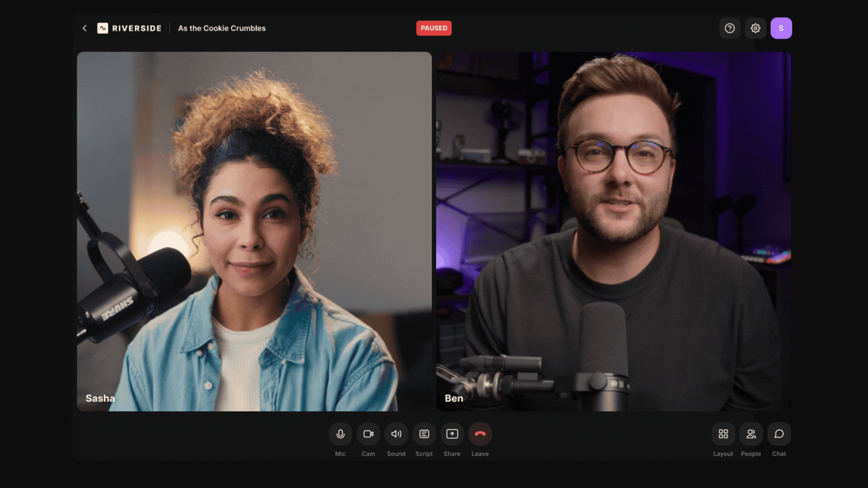Click the Sasha name label
The width and height of the screenshot is (868, 488).
click(100, 398)
